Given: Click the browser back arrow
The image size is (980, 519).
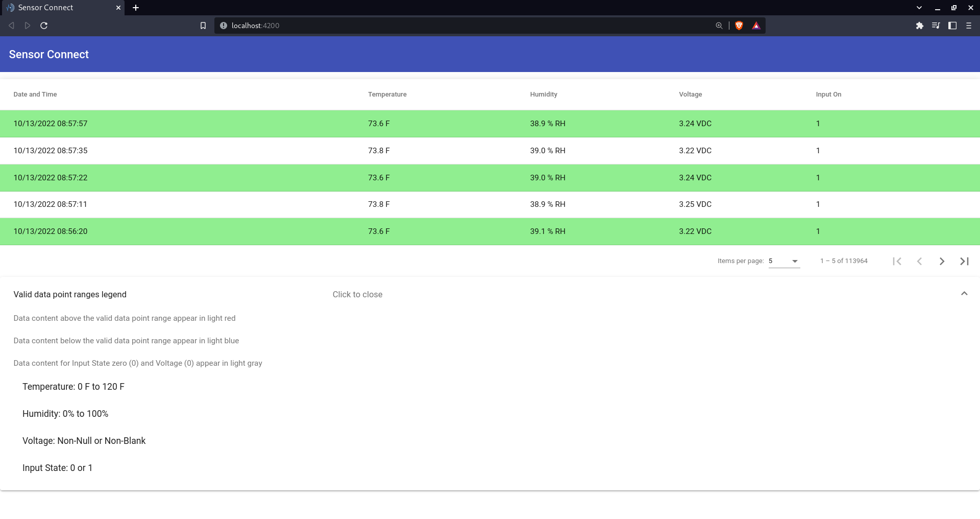Looking at the screenshot, I should (11, 26).
